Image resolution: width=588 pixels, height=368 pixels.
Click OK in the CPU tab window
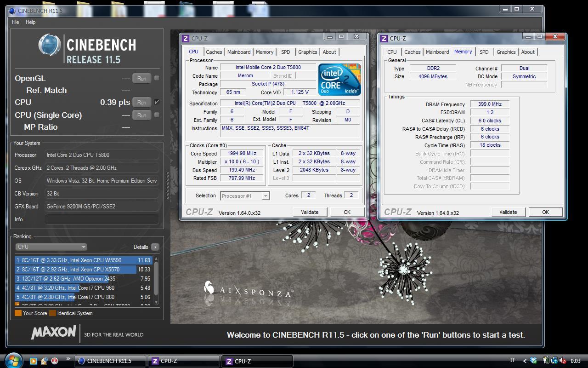[x=347, y=212]
